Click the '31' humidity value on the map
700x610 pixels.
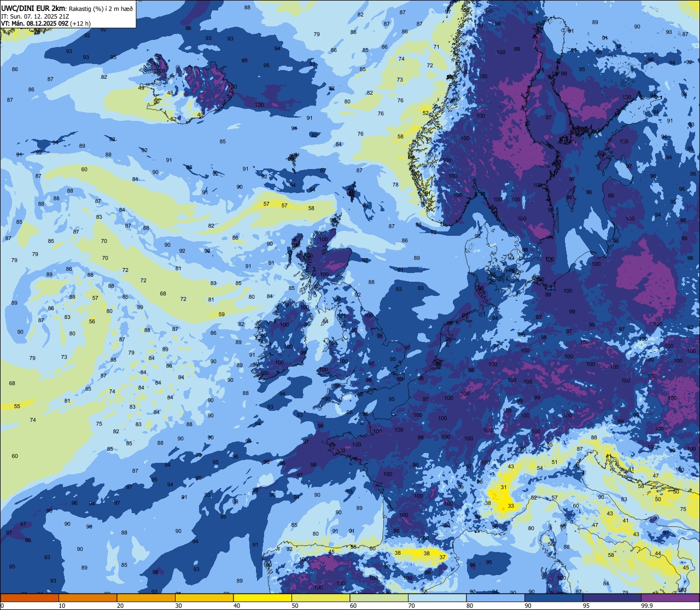[503, 487]
